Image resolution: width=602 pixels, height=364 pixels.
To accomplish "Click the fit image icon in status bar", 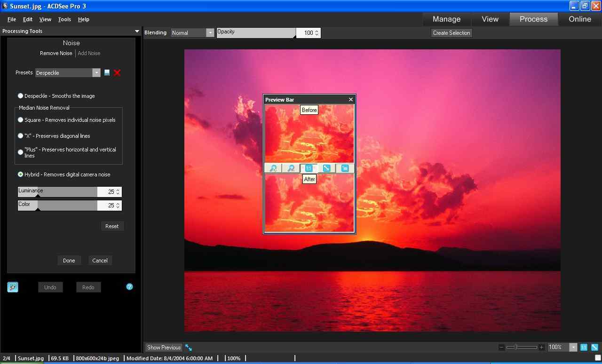I will (x=594, y=347).
